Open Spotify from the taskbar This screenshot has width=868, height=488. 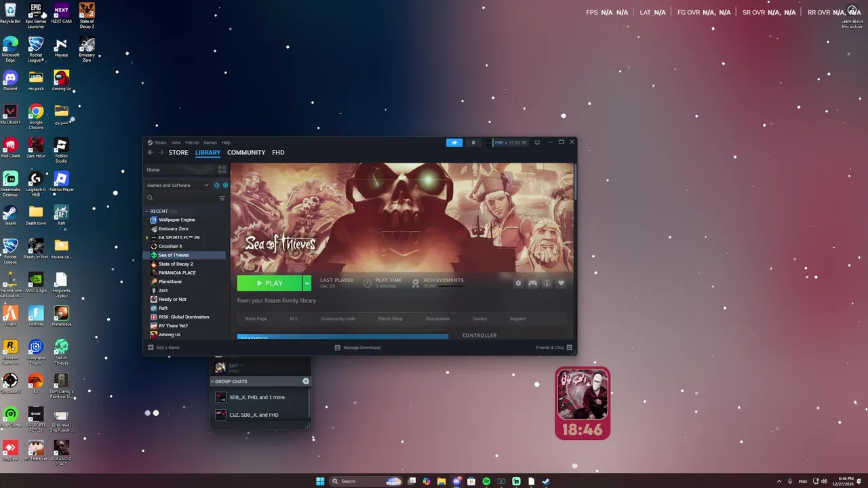[486, 481]
